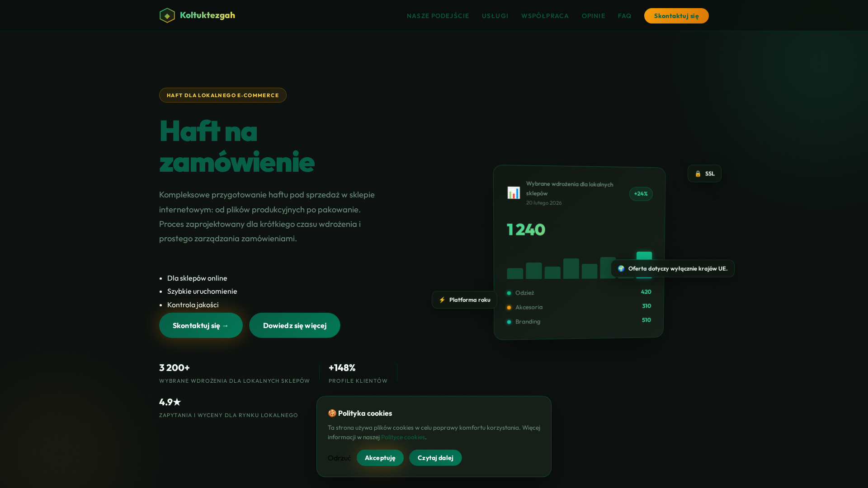This screenshot has height=488, width=868.
Task: Click the orange Skontaktuj się header button
Action: [676, 16]
